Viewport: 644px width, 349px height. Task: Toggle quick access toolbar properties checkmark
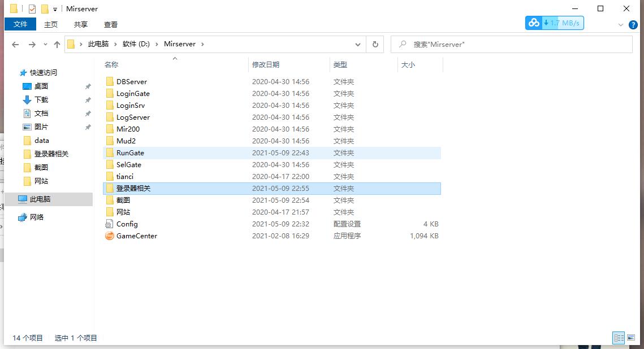click(32, 8)
